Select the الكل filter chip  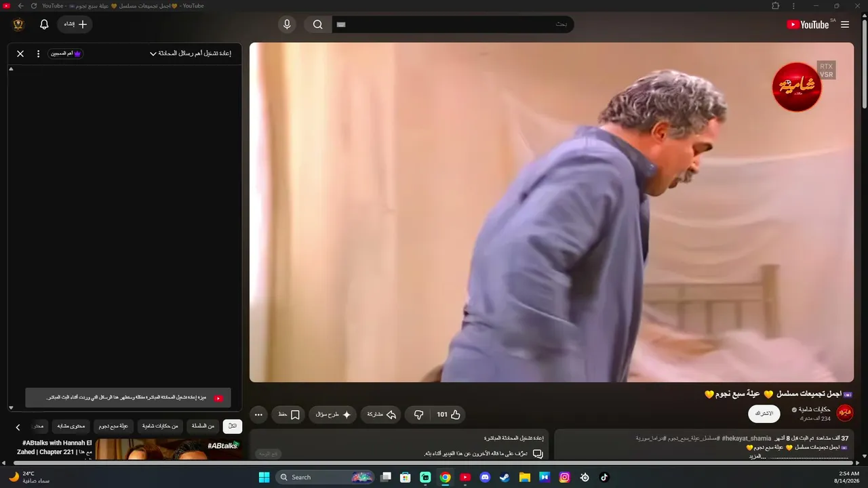[233, 426]
